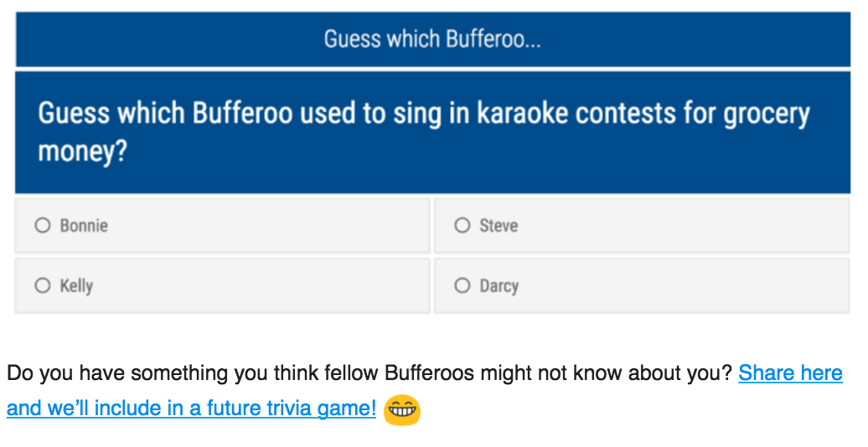Mark the Darcy radio button
This screenshot has width=868, height=447.
click(x=462, y=285)
